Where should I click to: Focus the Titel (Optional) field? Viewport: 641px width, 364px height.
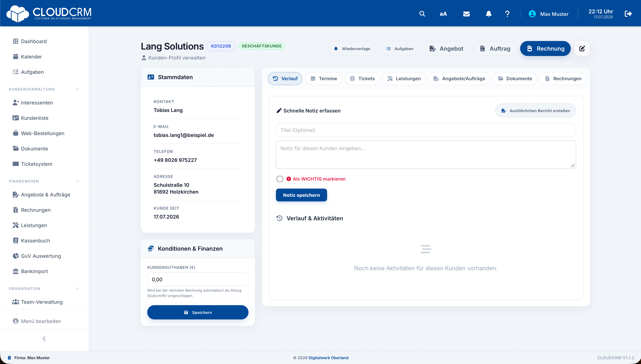(x=426, y=130)
